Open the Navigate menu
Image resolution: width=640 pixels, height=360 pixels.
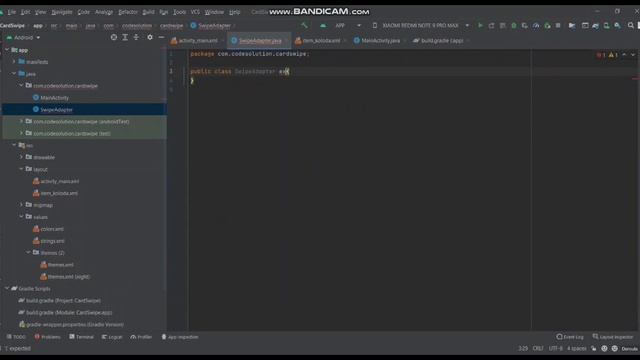click(62, 12)
